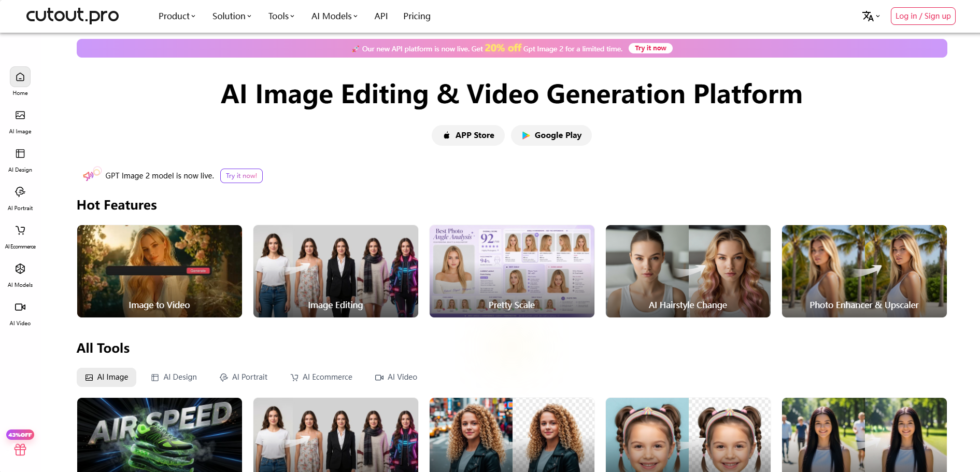Viewport: 980px width, 472px height.
Task: Open AI Portrait in the sidebar
Action: 20,198
